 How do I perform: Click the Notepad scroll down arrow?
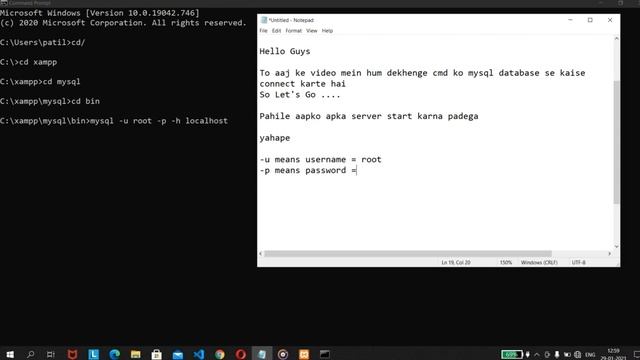(x=616, y=247)
